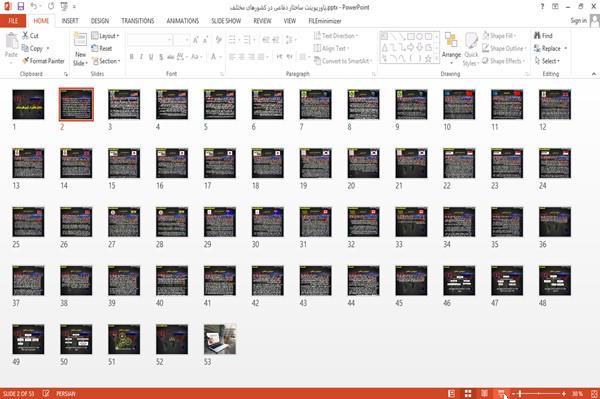Click the Sign in link
This screenshot has width=600, height=399.
(578, 21)
